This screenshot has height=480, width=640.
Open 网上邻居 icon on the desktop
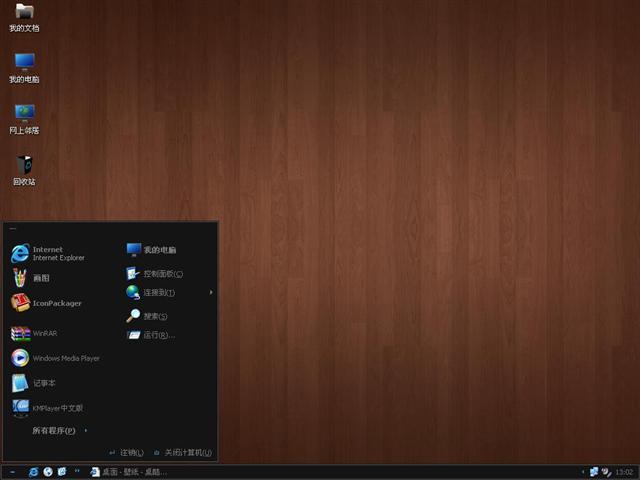(24, 118)
